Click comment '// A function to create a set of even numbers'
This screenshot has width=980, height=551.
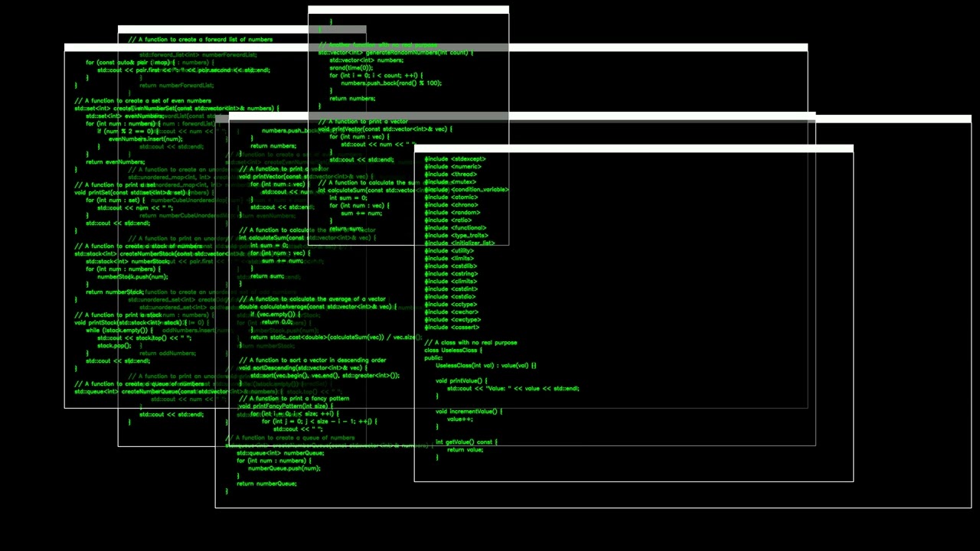(x=143, y=101)
